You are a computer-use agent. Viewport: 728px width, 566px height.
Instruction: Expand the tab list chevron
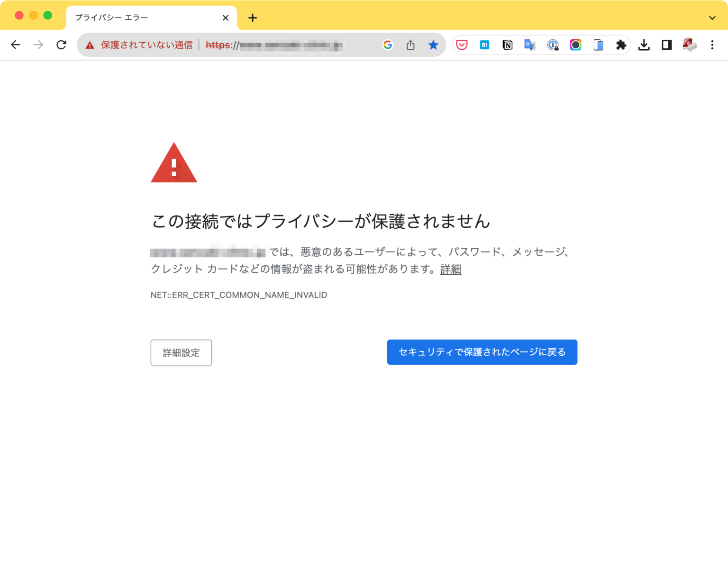pos(713,18)
